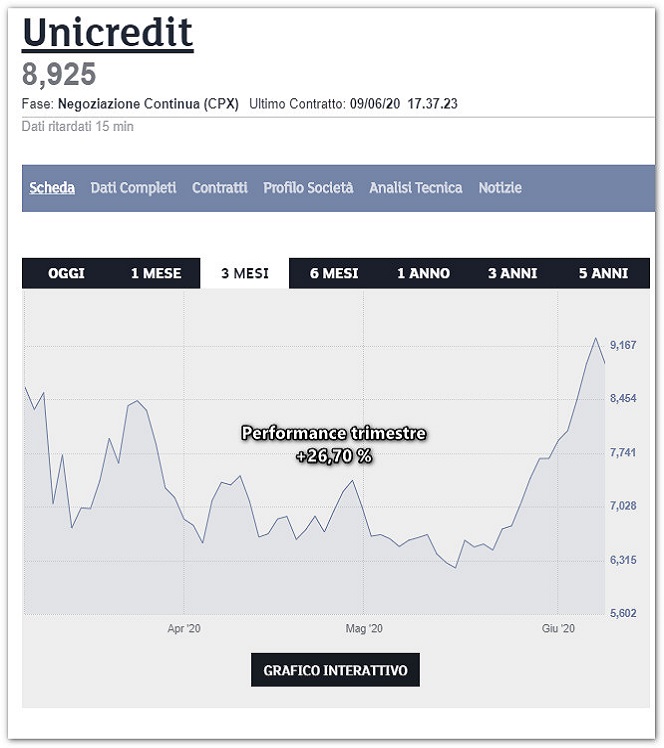Image resolution: width=664 pixels, height=748 pixels.
Task: Click the 6,315 axis value
Action: 623,560
